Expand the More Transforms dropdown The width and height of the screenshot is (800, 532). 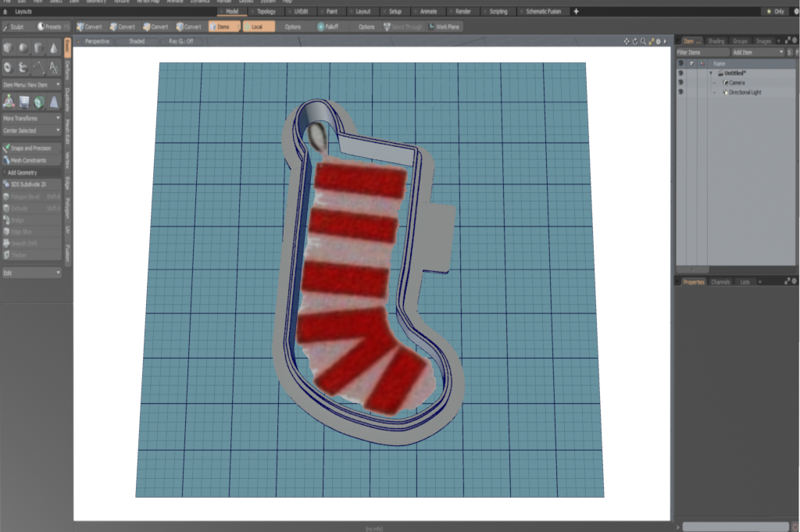pyautogui.click(x=31, y=118)
